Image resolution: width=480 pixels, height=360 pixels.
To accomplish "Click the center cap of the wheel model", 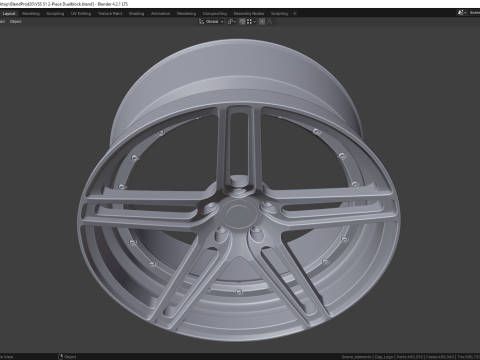I will (x=238, y=213).
